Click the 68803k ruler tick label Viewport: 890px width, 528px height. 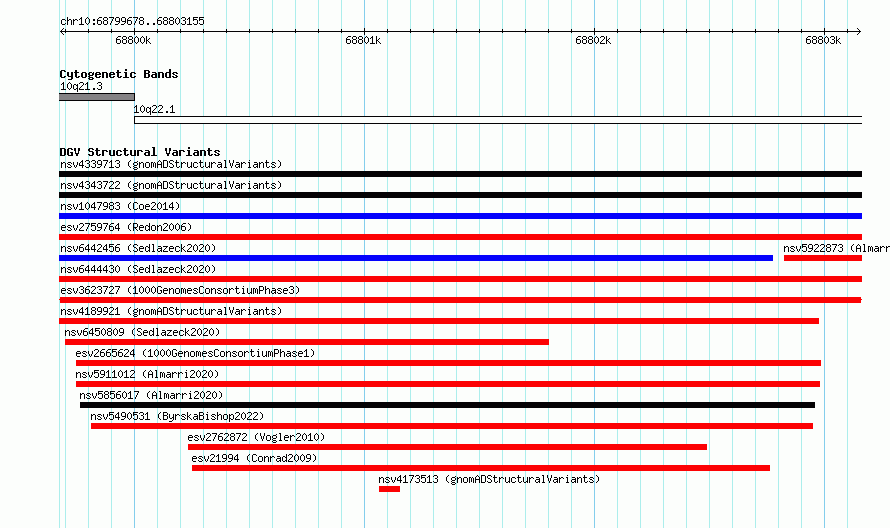point(823,41)
